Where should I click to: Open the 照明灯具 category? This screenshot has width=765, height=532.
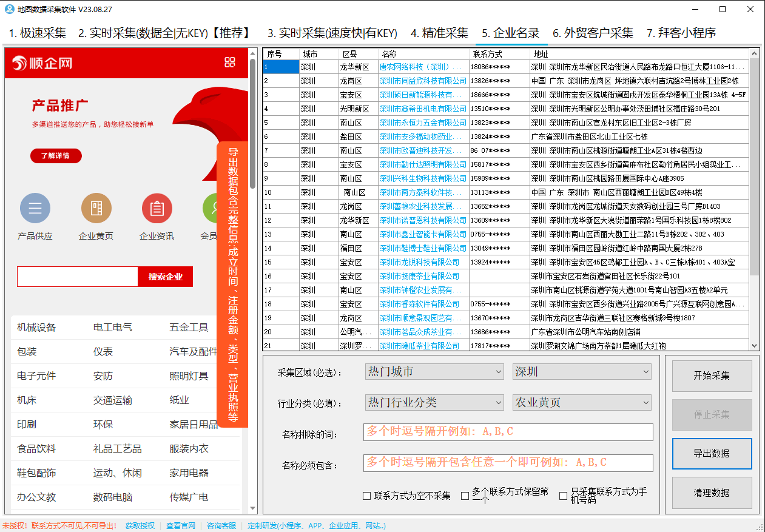[189, 376]
